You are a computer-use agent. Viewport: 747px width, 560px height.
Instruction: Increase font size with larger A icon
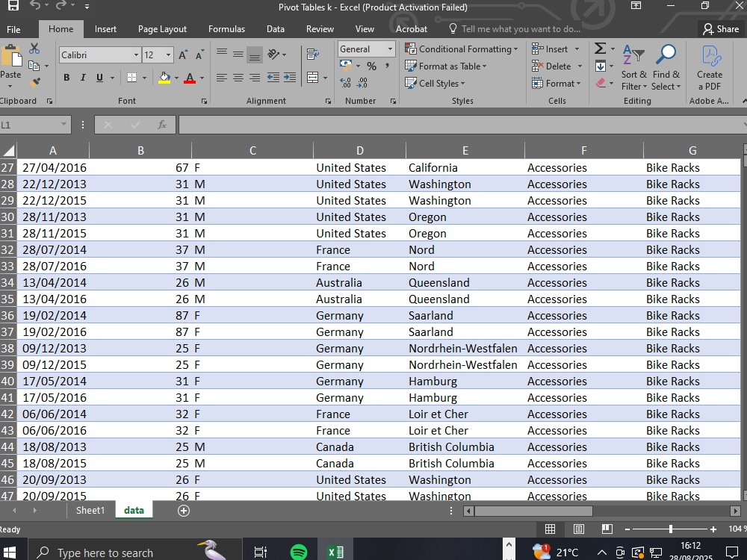click(x=183, y=55)
